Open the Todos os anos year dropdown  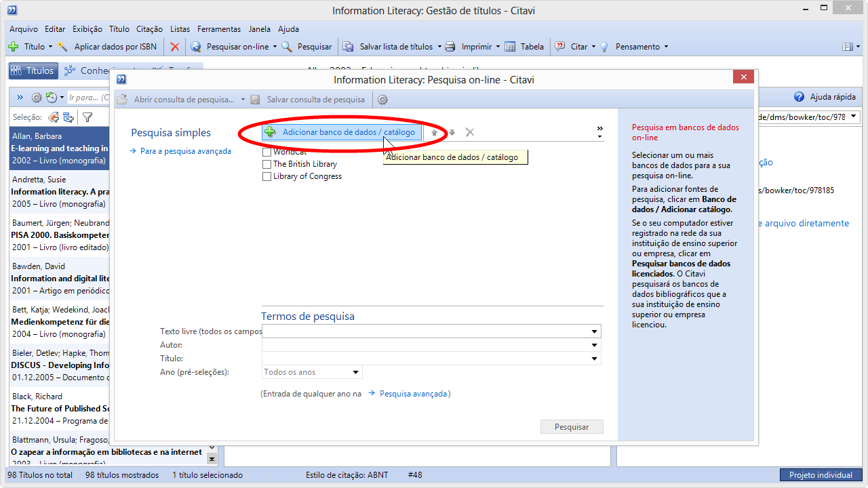(x=355, y=372)
